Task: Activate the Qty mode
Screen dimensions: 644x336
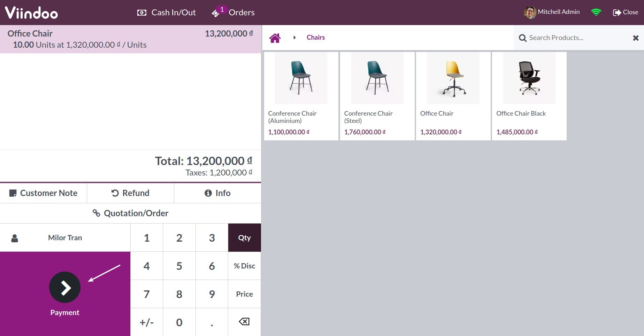Action: [x=244, y=237]
